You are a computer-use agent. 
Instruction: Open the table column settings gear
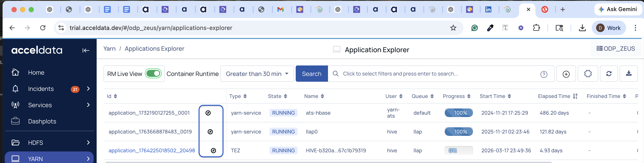588,74
